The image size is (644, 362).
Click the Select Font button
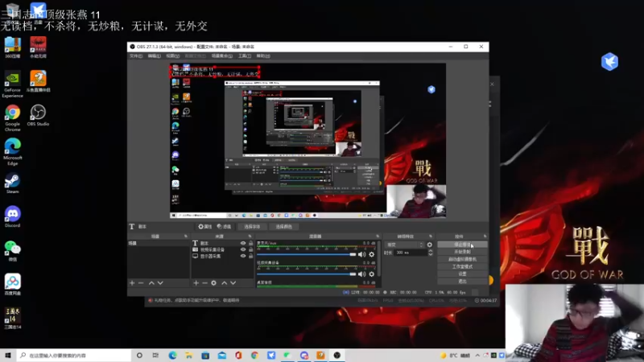click(252, 227)
